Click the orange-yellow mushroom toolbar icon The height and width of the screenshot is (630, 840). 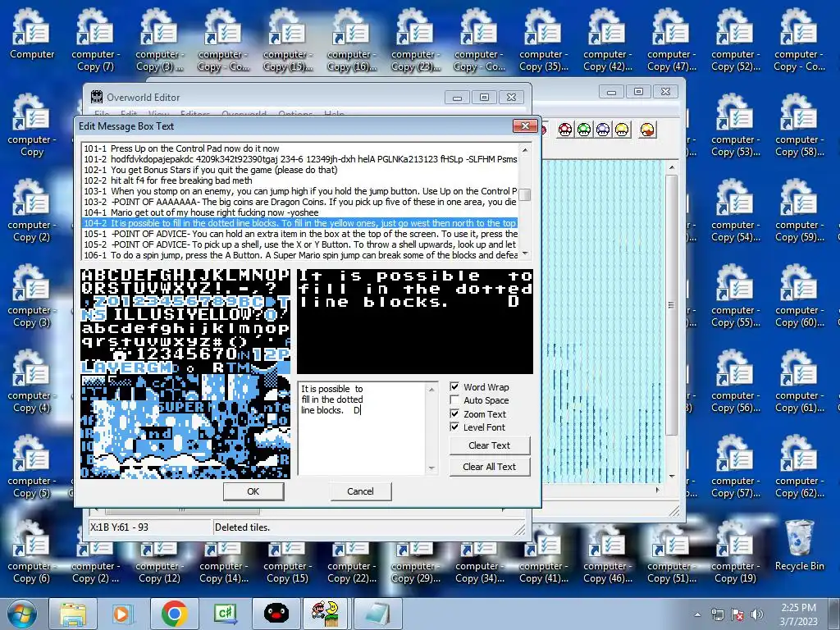point(647,130)
